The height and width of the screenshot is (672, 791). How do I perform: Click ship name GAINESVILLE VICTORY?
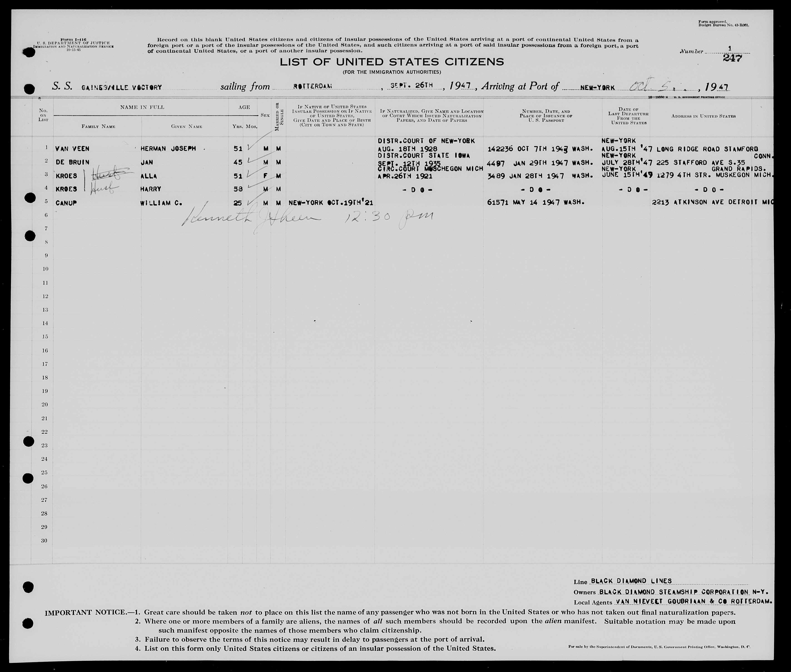(x=122, y=87)
